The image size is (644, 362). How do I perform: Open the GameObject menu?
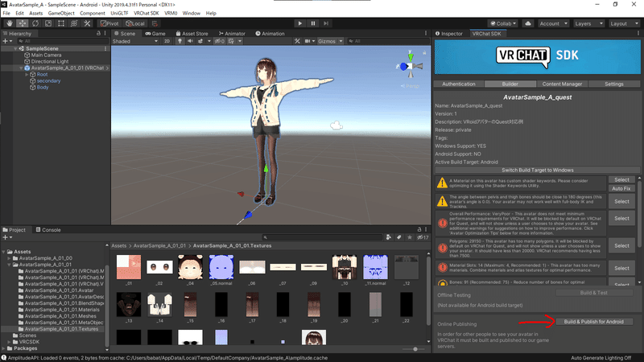(x=61, y=13)
